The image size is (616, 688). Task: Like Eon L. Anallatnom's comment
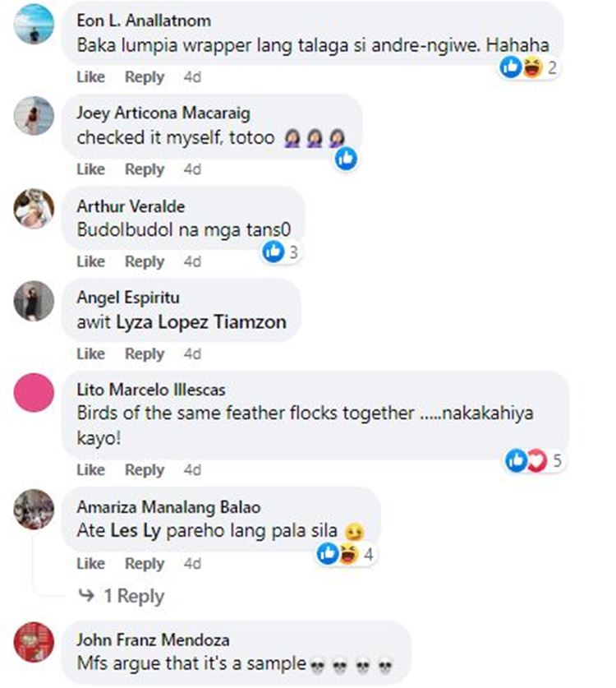point(90,76)
